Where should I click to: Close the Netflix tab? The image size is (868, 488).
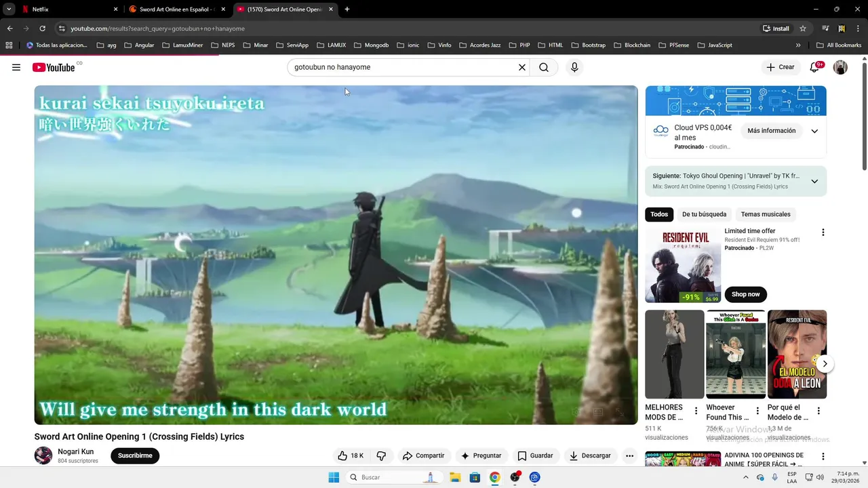pyautogui.click(x=116, y=9)
